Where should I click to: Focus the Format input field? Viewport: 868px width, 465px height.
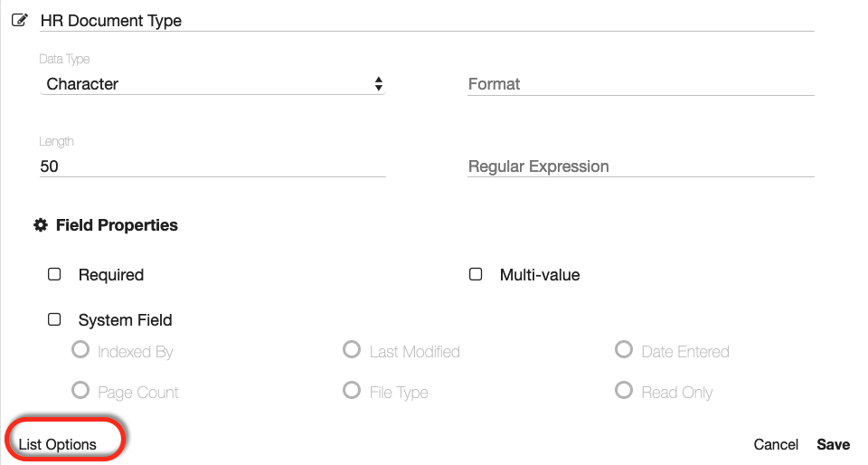tap(640, 84)
